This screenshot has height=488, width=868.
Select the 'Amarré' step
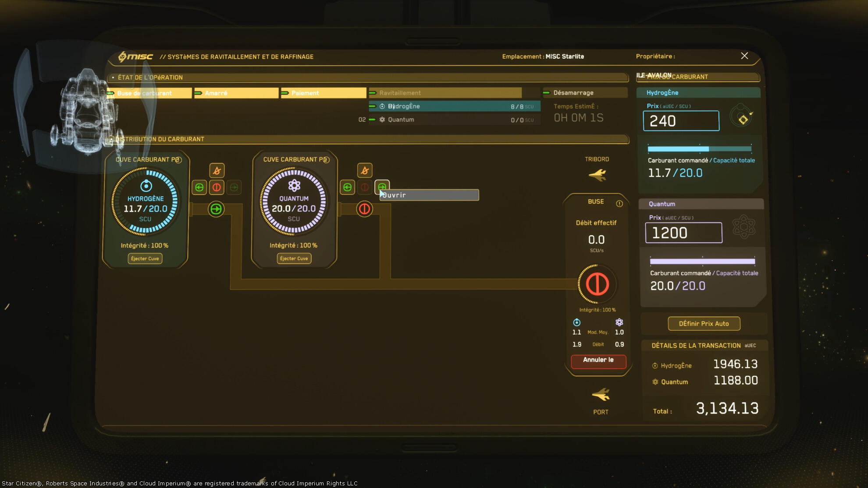pos(236,93)
